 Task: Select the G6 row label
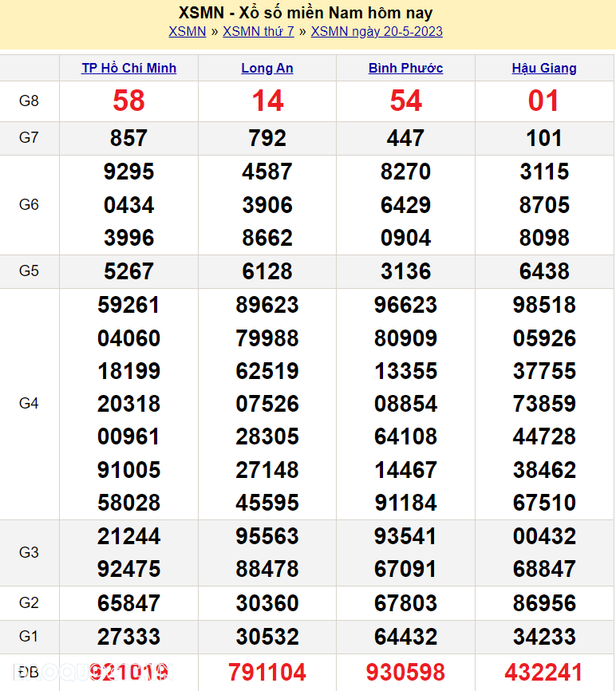[x=29, y=205]
